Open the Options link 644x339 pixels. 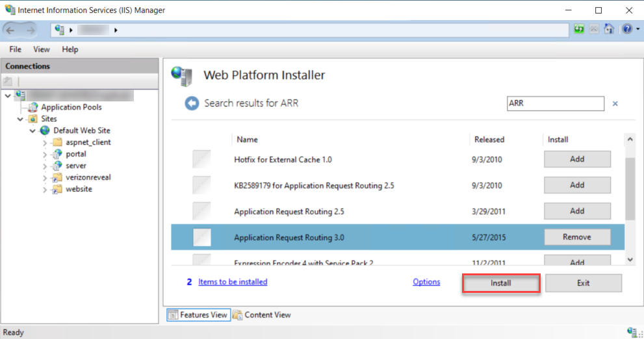coord(426,282)
